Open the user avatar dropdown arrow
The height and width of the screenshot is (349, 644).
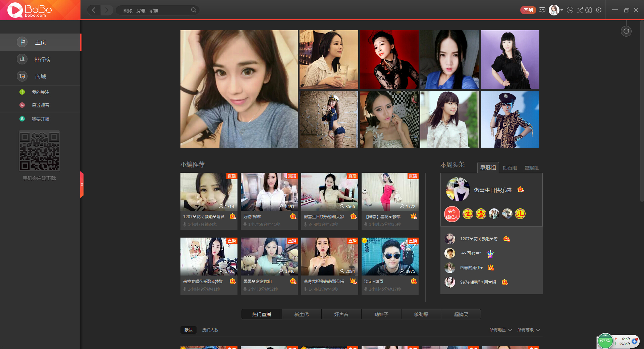pyautogui.click(x=562, y=10)
